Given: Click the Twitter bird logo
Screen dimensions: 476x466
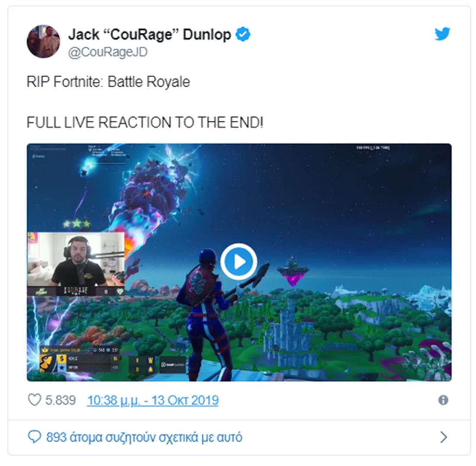Looking at the screenshot, I should [x=442, y=34].
